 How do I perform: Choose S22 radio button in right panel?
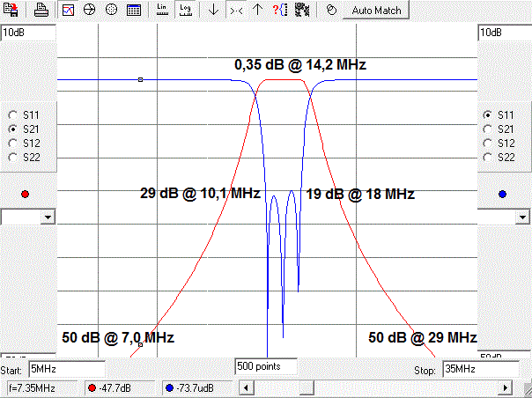pyautogui.click(x=486, y=157)
